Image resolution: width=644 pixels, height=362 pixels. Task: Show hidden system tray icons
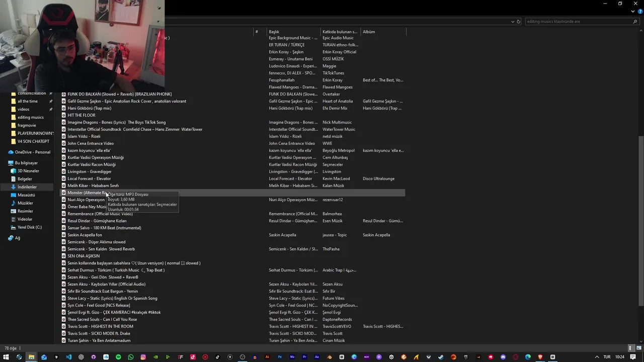tap(597, 357)
